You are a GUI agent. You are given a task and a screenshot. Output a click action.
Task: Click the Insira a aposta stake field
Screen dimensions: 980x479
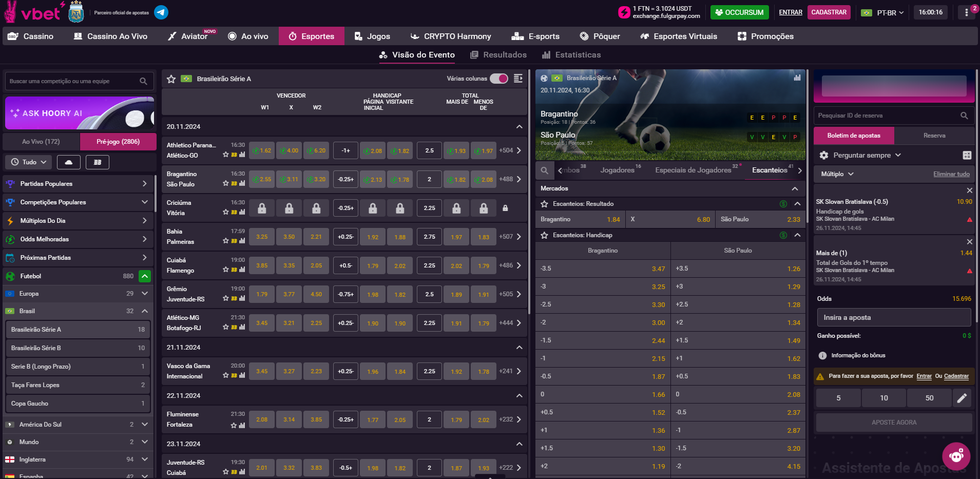(894, 318)
